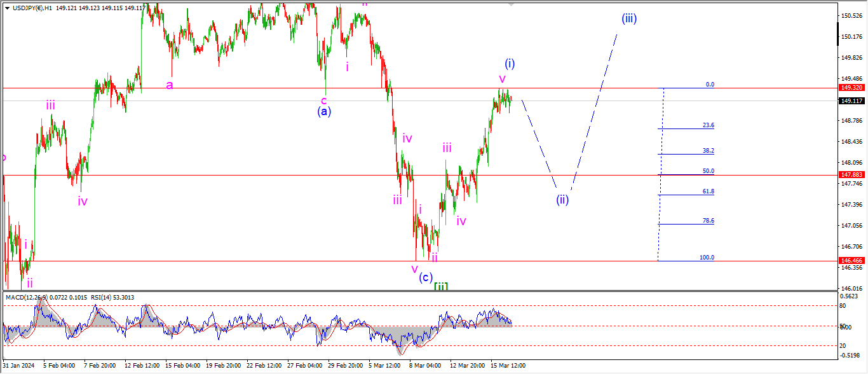Click the 150.526 value on the price scale
868x374 pixels.
tap(850, 15)
